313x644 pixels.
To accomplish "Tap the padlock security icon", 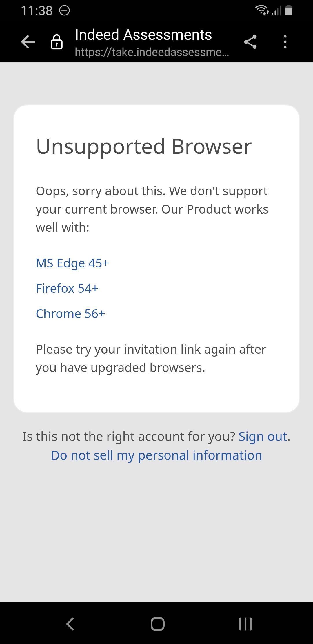I will (57, 42).
